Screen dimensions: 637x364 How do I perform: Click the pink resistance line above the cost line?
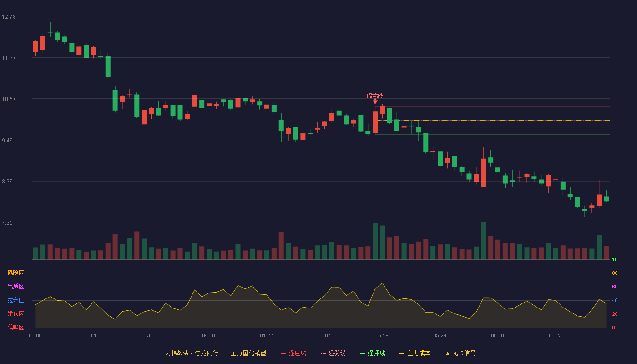point(492,106)
